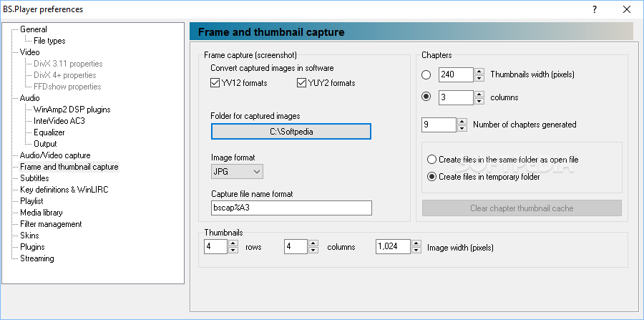The image size is (644, 320).
Task: Click the chapters columns field showing 3
Action: pos(456,97)
